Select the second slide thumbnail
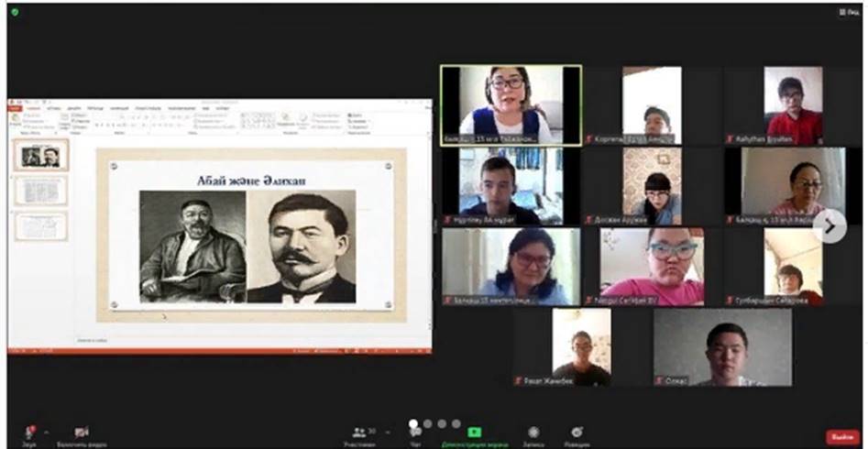Image resolution: width=868 pixels, height=449 pixels. pos(41,191)
